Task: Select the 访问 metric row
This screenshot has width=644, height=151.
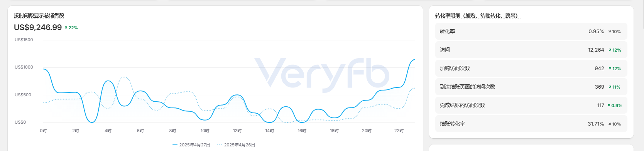Action: (x=531, y=50)
